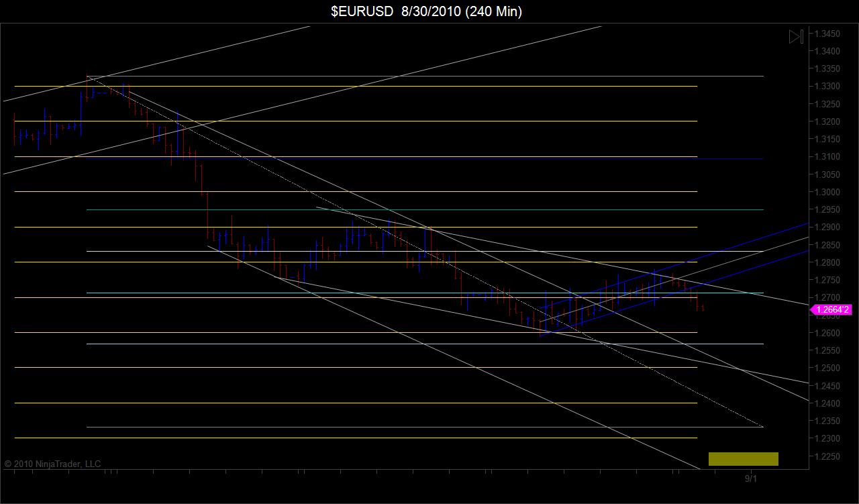Click the 9/1 date label on time axis

[x=750, y=478]
